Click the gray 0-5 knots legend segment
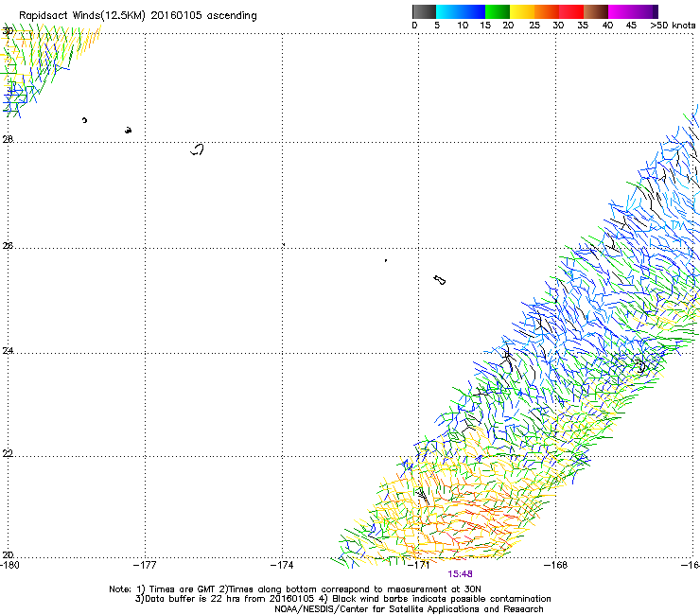The height and width of the screenshot is (615, 700). coord(424,11)
